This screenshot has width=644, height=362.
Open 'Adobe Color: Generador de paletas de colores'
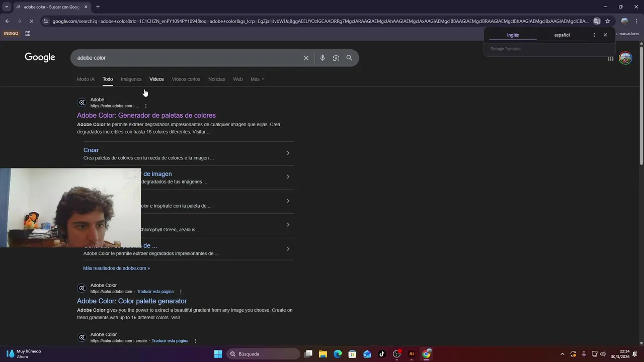coord(146,115)
